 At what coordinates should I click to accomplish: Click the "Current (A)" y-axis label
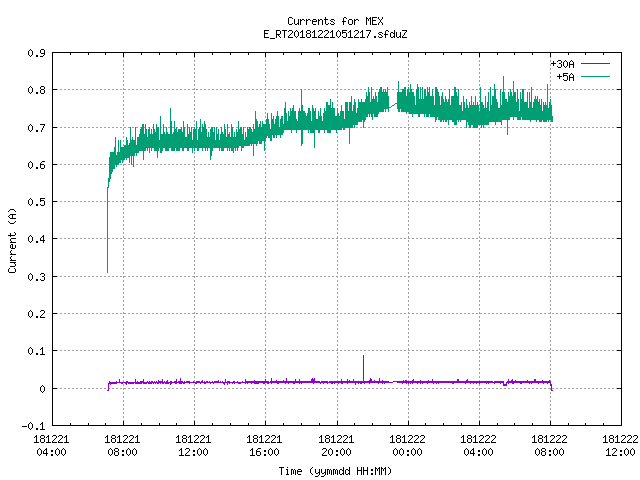click(x=12, y=240)
